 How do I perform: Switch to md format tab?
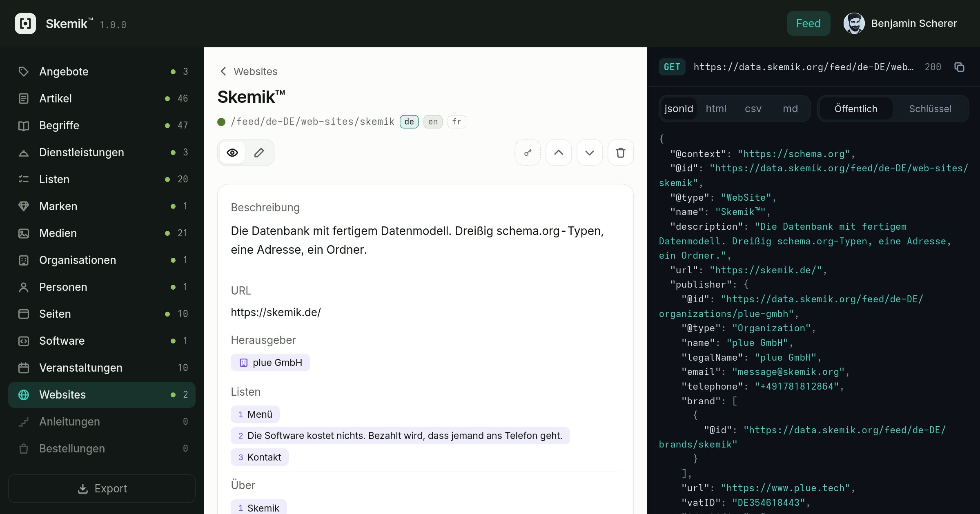790,109
